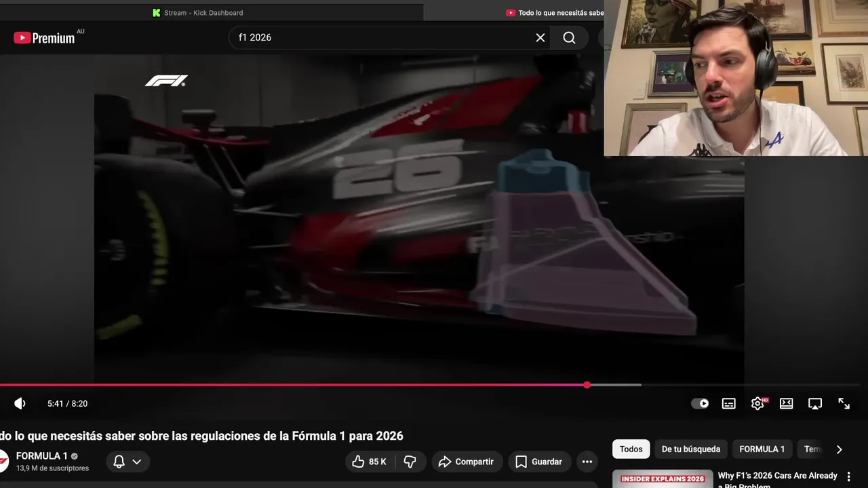Switch to theater mode icon
Screen dimensions: 868x488
787,403
